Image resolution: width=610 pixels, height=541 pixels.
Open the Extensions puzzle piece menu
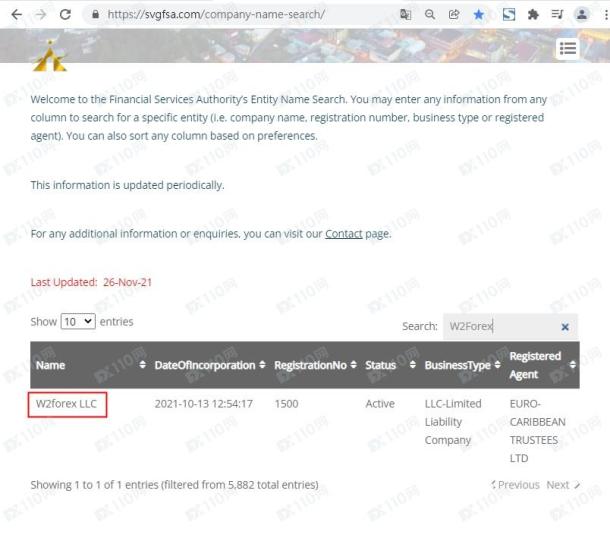[x=533, y=15]
